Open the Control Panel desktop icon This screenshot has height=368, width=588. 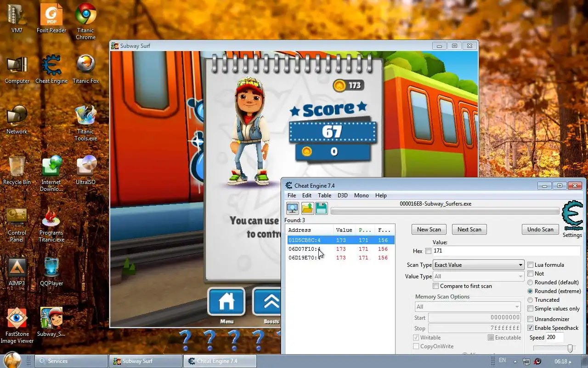[17, 224]
